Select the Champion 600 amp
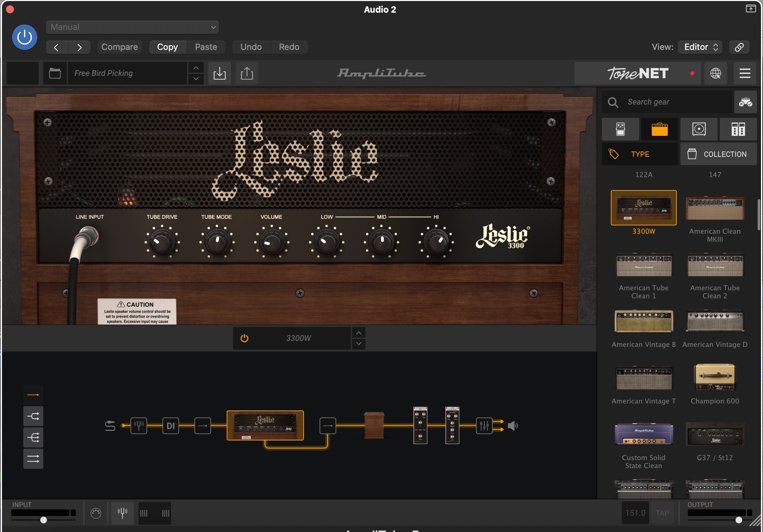 coord(715,377)
